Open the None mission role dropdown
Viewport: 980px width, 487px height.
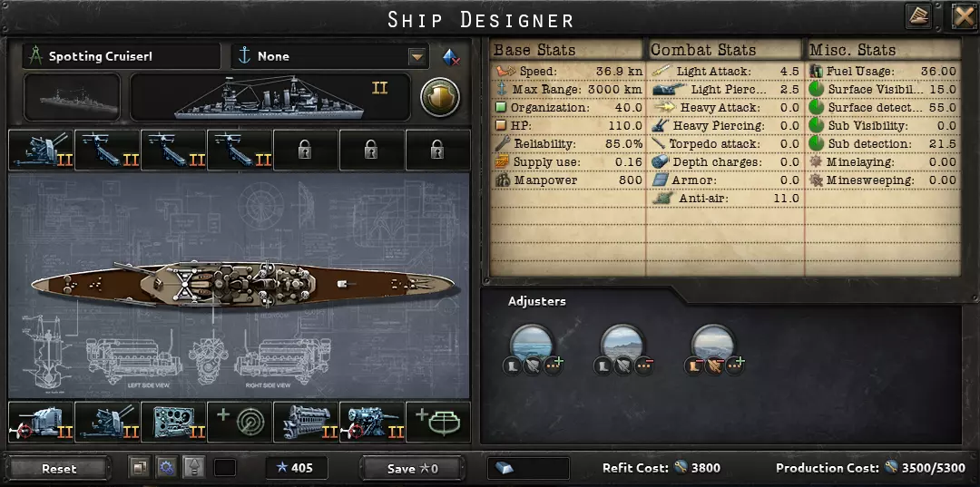(416, 57)
